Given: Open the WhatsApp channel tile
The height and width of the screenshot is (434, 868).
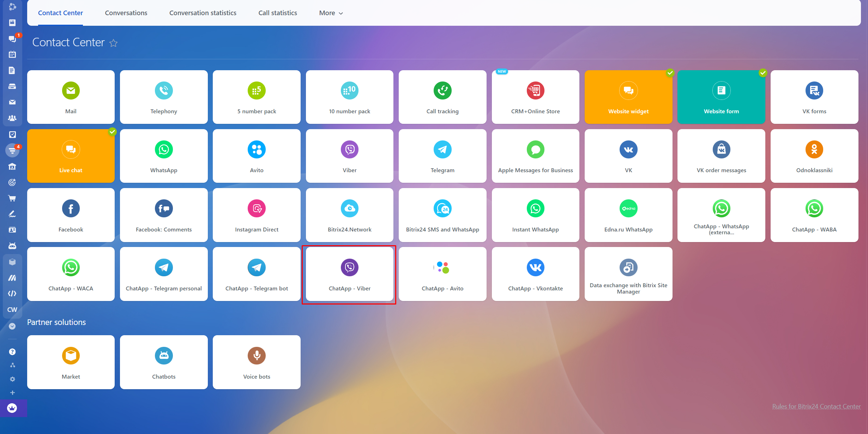Looking at the screenshot, I should (164, 156).
